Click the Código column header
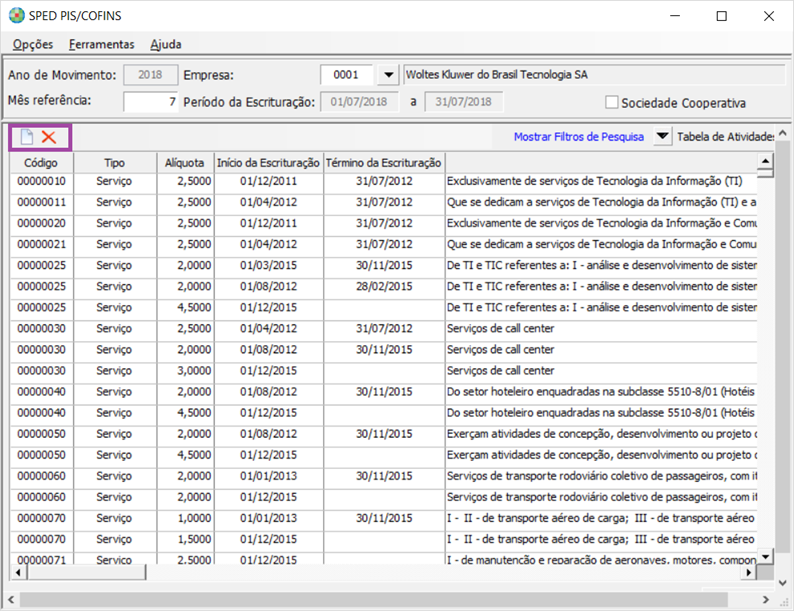This screenshot has height=611, width=794. (41, 162)
